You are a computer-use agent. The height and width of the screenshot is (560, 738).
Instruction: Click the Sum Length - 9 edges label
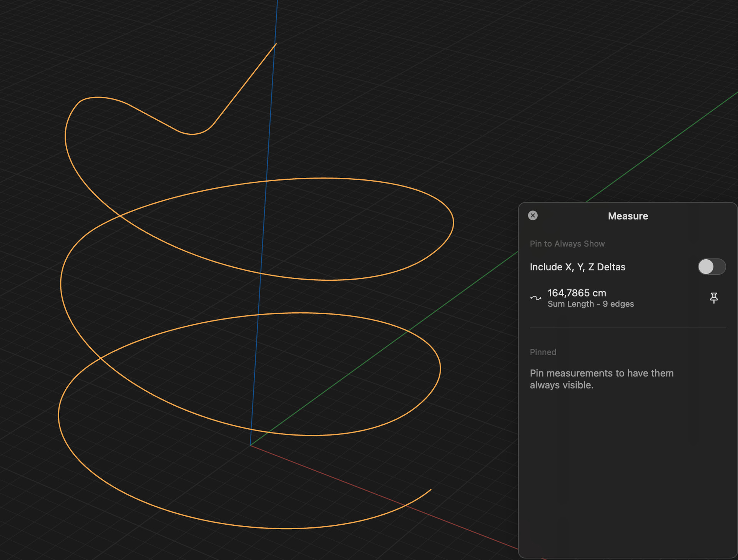click(x=590, y=304)
